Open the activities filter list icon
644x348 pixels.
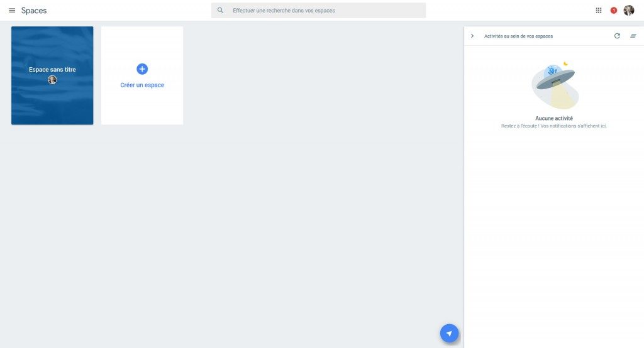[633, 36]
